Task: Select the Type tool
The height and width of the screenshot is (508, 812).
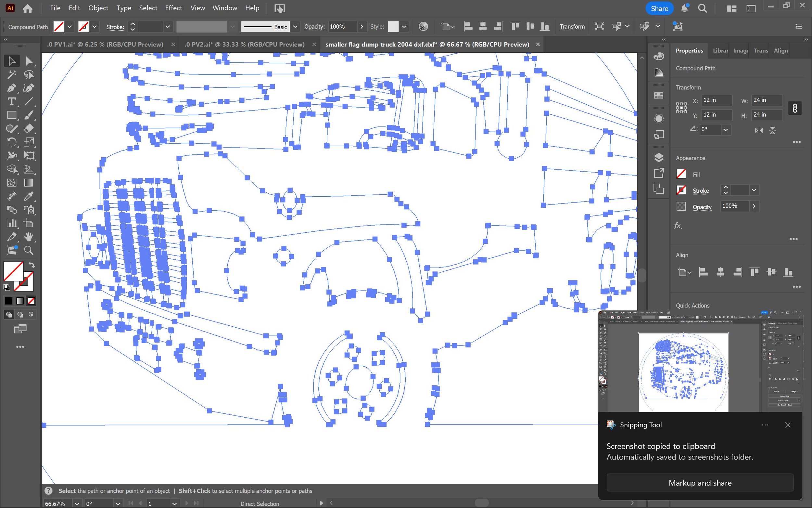Action: click(x=11, y=101)
